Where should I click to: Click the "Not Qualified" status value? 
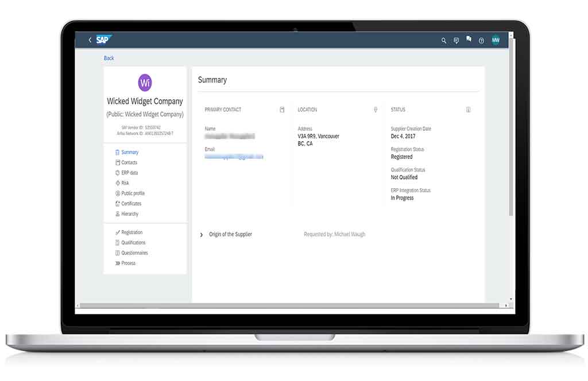coord(404,177)
